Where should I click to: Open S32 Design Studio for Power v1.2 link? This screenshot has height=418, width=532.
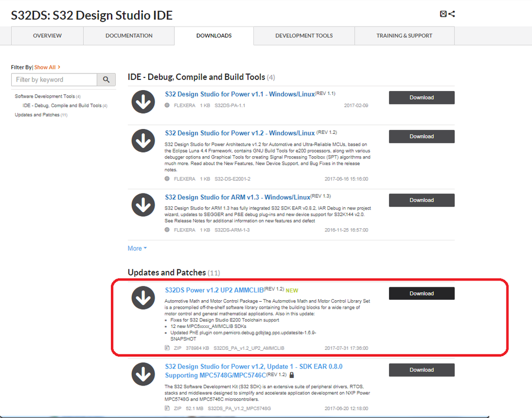tap(240, 133)
